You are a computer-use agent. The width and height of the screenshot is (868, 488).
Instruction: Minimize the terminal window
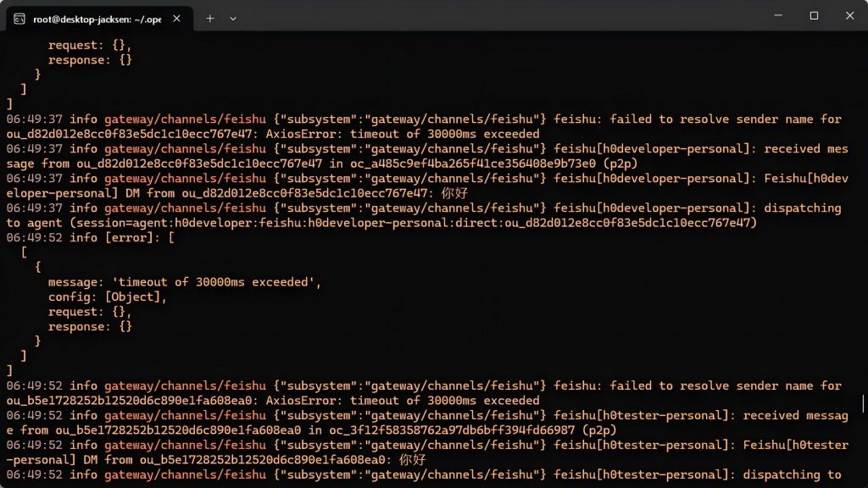tap(776, 15)
